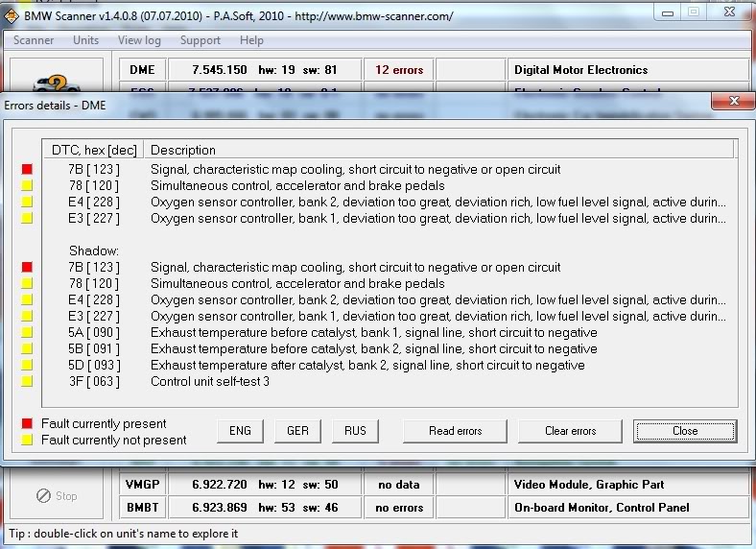Image resolution: width=756 pixels, height=549 pixels.
Task: Switch error descriptions to English with ENG
Action: (240, 431)
